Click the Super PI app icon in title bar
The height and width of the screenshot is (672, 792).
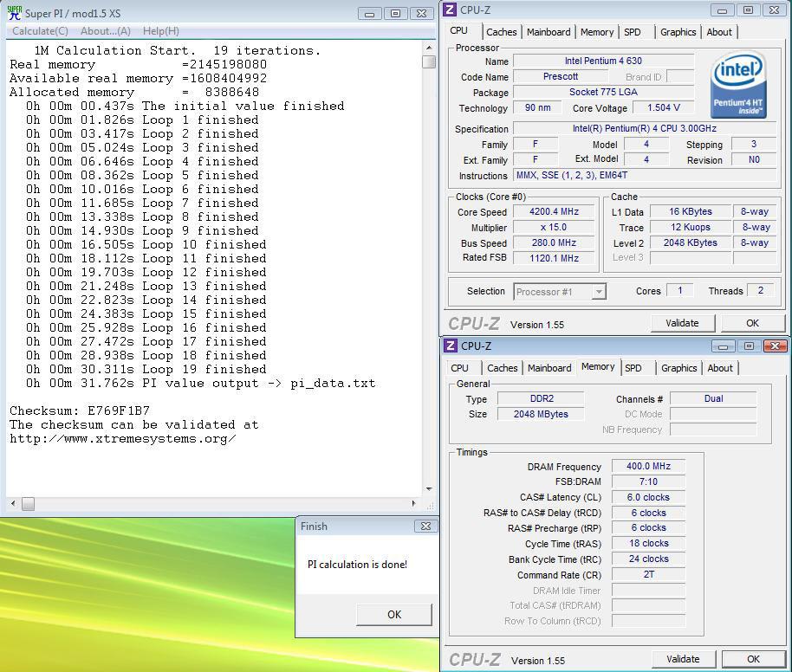(x=15, y=13)
